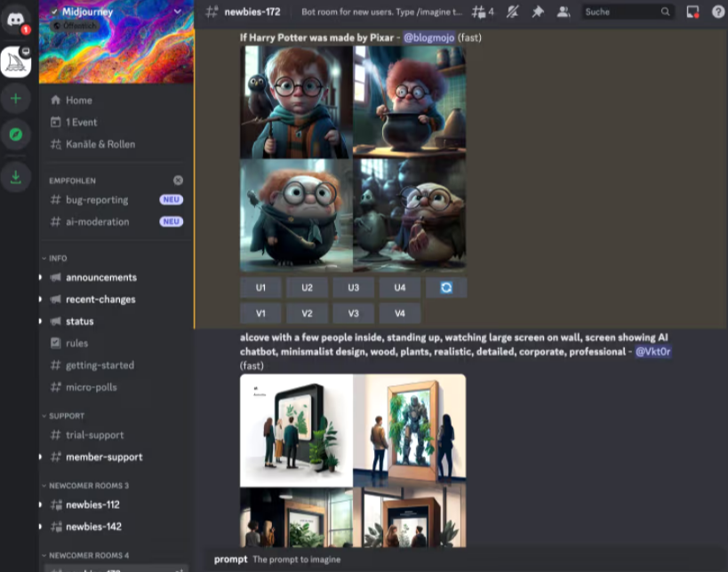Open the Explore servers compass icon
The image size is (728, 572).
click(16, 134)
